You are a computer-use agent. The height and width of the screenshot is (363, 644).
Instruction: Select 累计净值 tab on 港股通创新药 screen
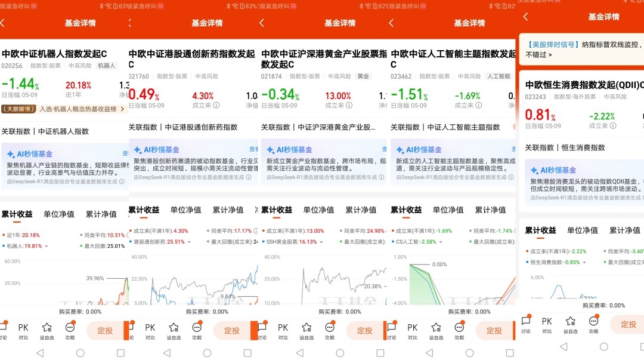click(x=228, y=210)
